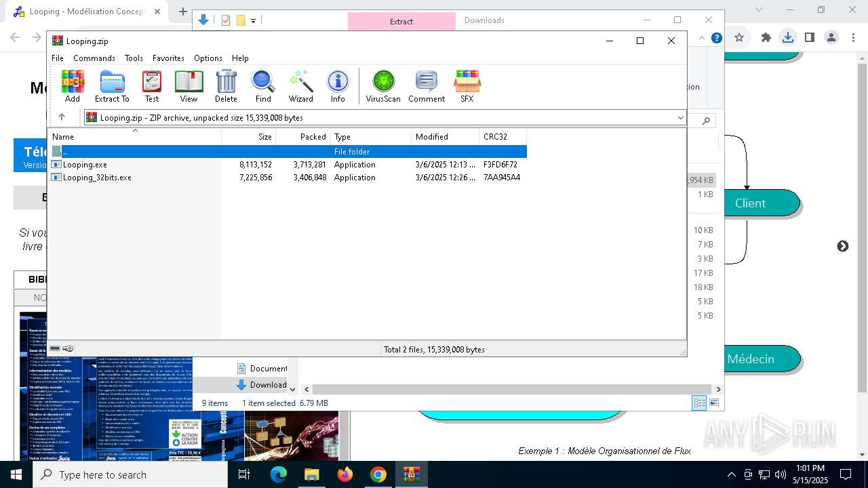Open Chrome new tab plus button
Screen dimensions: 868x488
[182, 11]
